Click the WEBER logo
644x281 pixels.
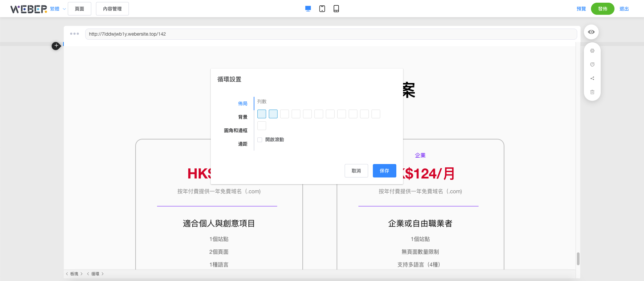(x=29, y=9)
